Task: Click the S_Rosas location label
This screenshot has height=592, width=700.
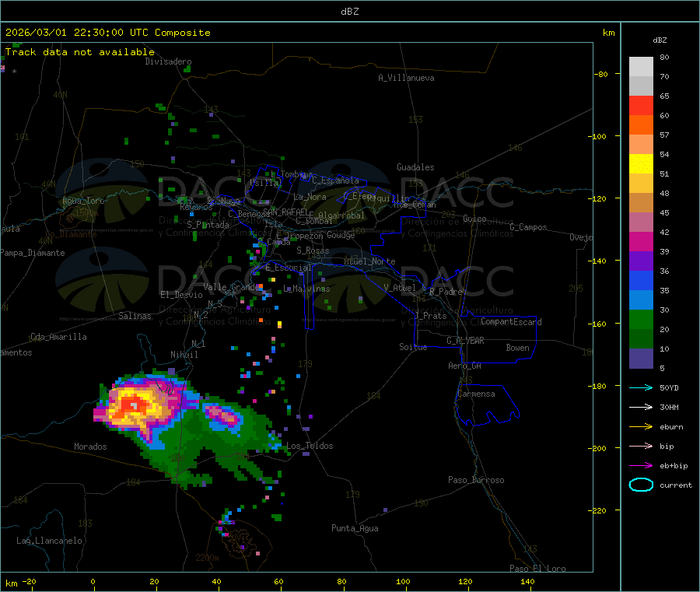Action: pyautogui.click(x=313, y=250)
